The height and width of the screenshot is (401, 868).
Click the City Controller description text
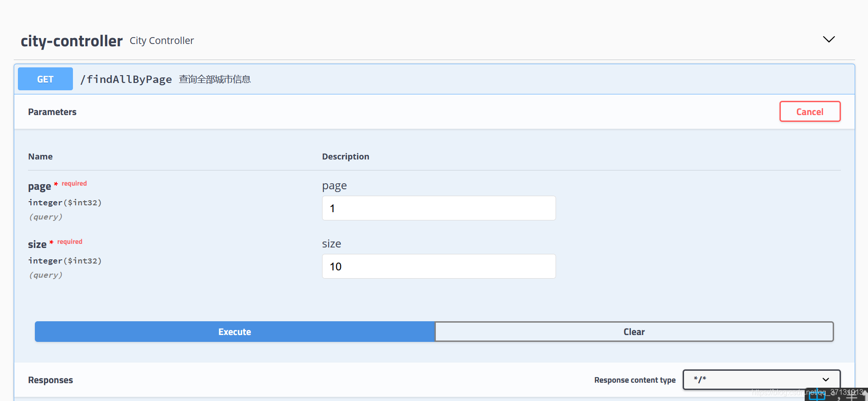click(161, 41)
